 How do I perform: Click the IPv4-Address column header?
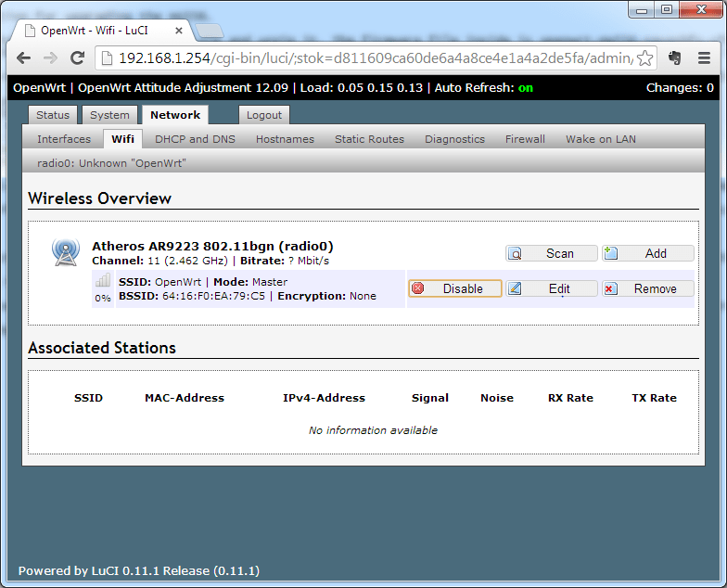(325, 398)
